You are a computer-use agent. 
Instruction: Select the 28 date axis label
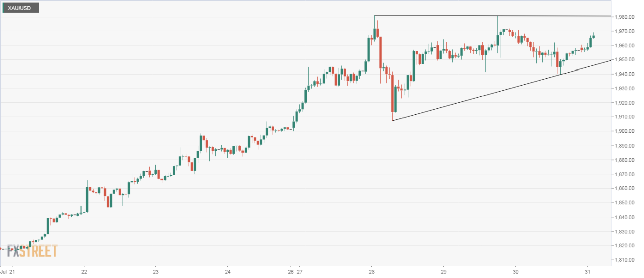click(371, 269)
